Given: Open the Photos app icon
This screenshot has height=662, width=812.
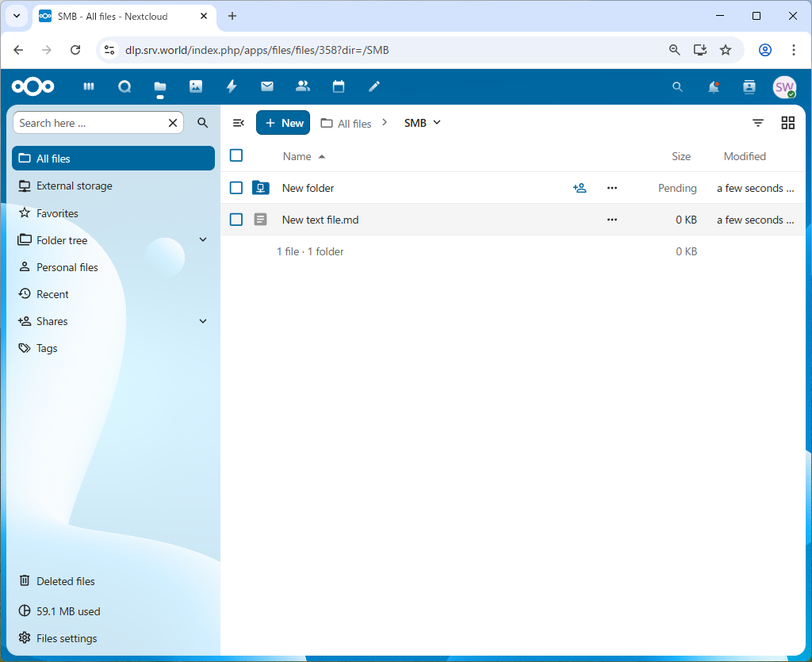Looking at the screenshot, I should click(x=196, y=86).
